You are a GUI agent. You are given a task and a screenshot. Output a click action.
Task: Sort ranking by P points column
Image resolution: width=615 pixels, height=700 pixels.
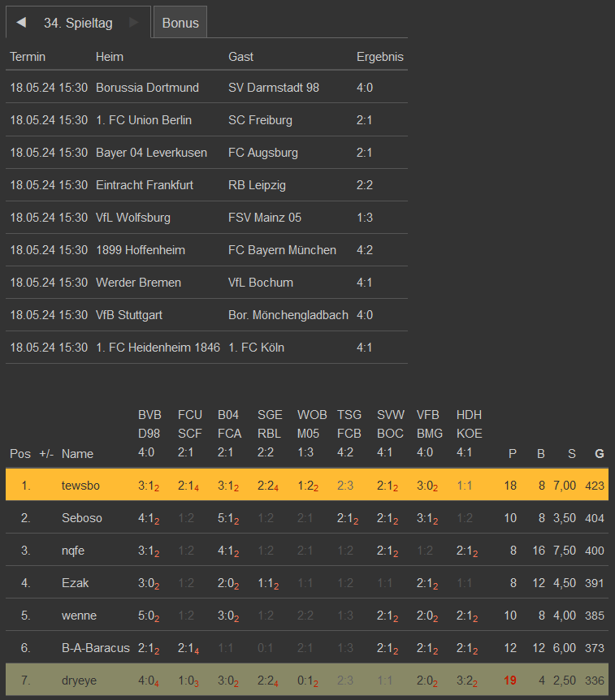click(512, 454)
